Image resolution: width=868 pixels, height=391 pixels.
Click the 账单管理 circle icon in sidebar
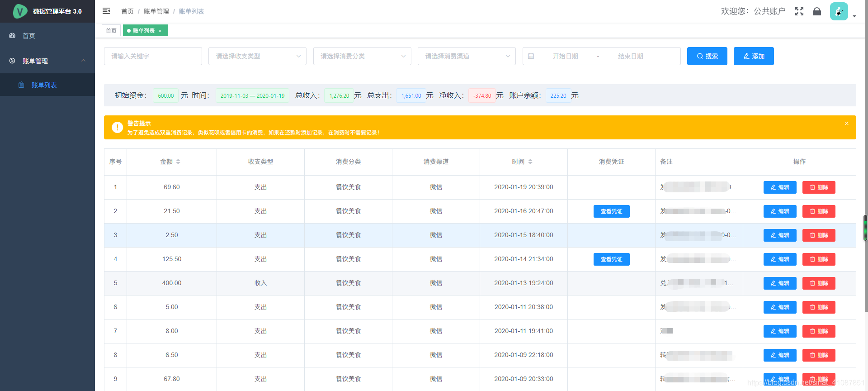coord(12,61)
